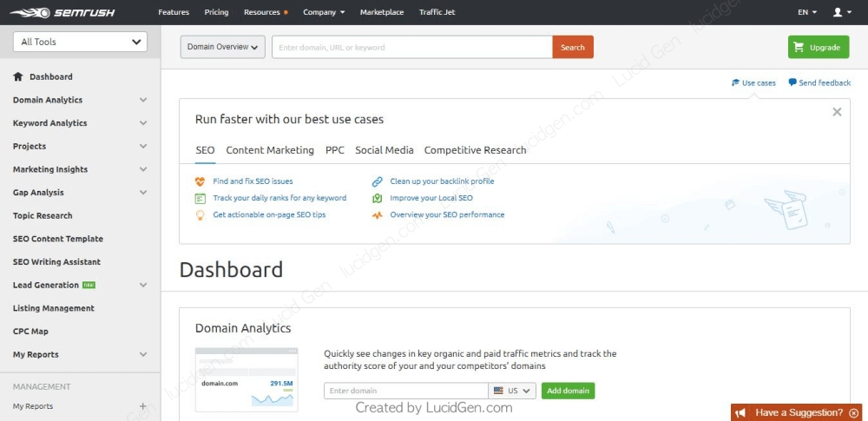
Task: Click the list icon beside Track your daily ranks
Action: (x=200, y=198)
